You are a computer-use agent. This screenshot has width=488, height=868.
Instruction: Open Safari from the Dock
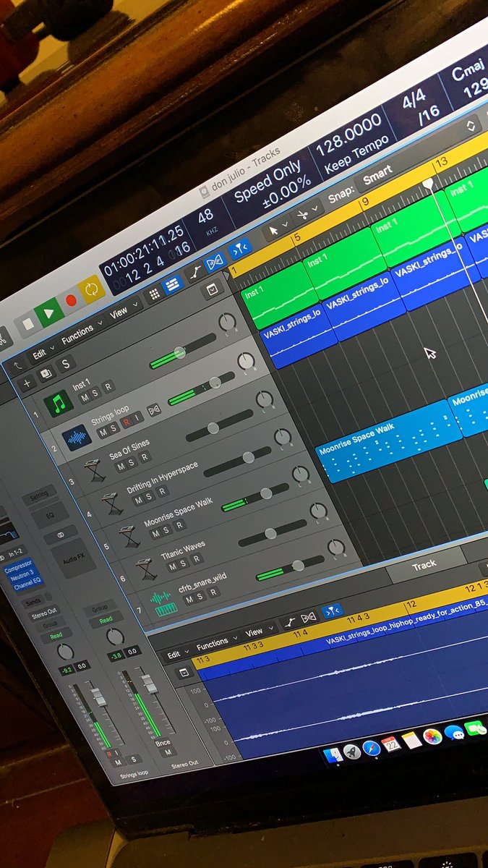(371, 747)
